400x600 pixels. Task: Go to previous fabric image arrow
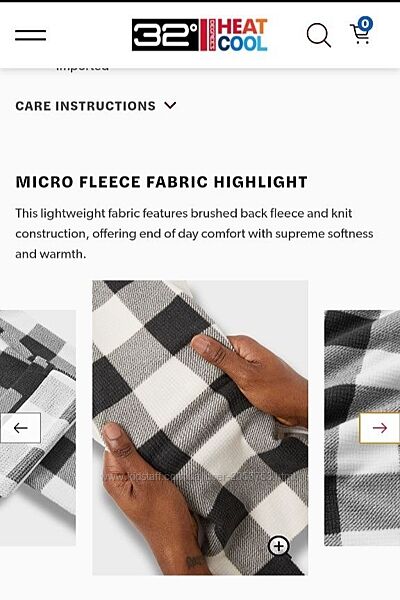pos(21,427)
